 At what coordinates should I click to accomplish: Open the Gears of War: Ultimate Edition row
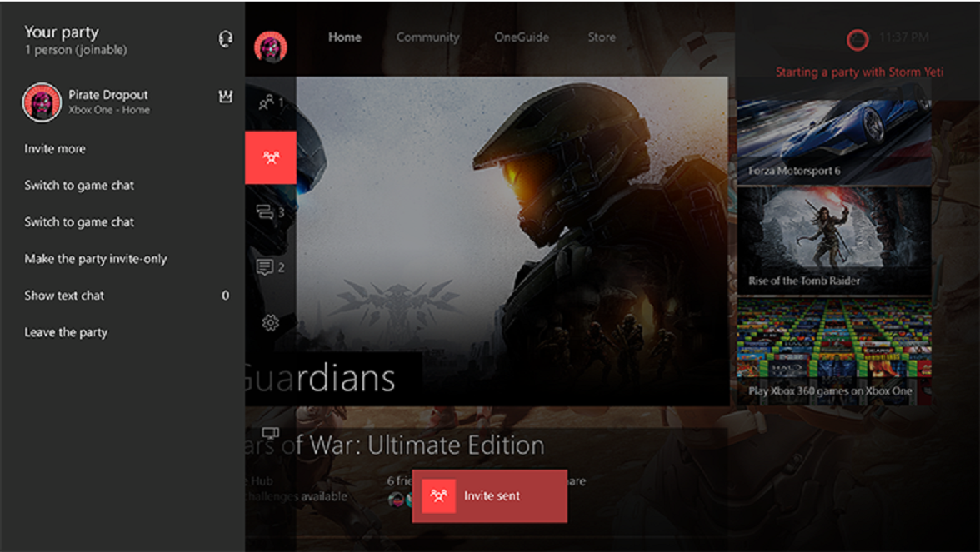tap(395, 445)
